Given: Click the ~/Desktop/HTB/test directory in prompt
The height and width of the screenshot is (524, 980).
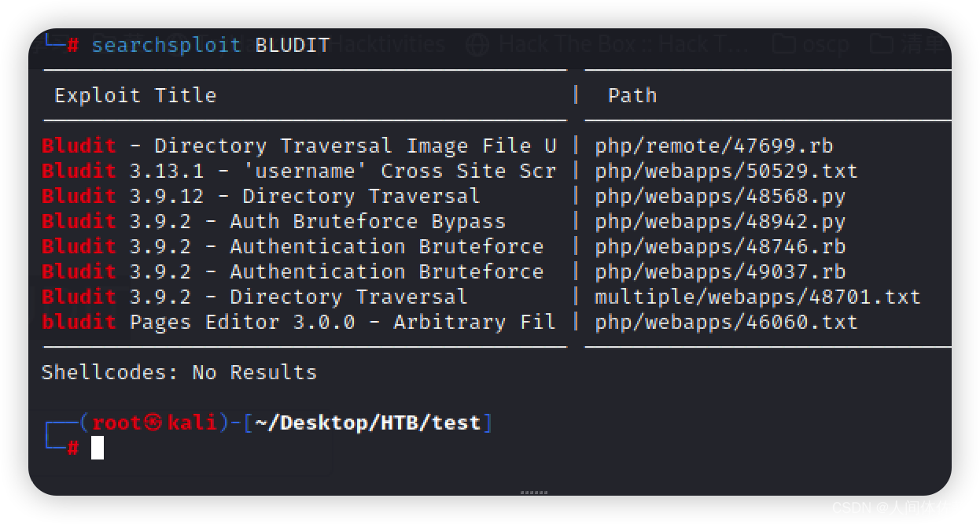Looking at the screenshot, I should [x=367, y=423].
